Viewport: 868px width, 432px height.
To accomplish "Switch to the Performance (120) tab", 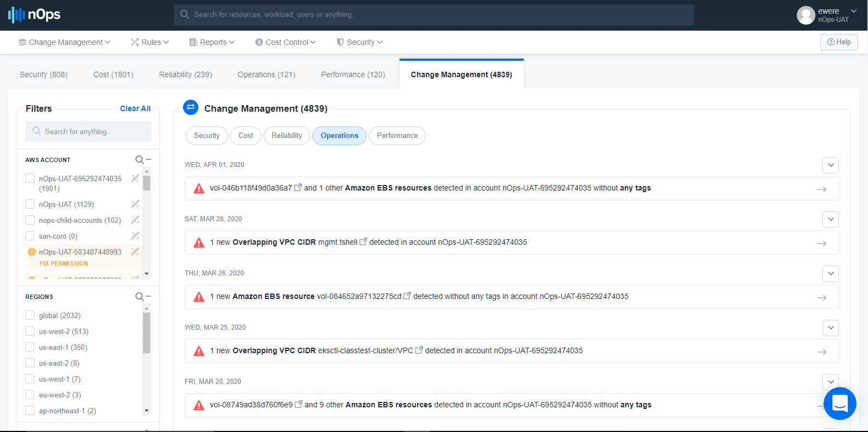I will (353, 74).
